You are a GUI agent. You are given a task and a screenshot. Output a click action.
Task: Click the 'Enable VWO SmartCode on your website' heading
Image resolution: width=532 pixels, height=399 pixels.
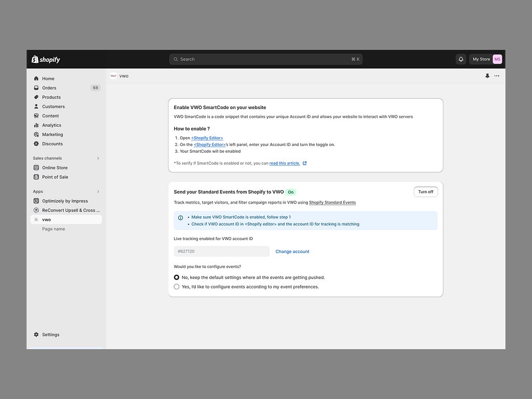coord(220,108)
